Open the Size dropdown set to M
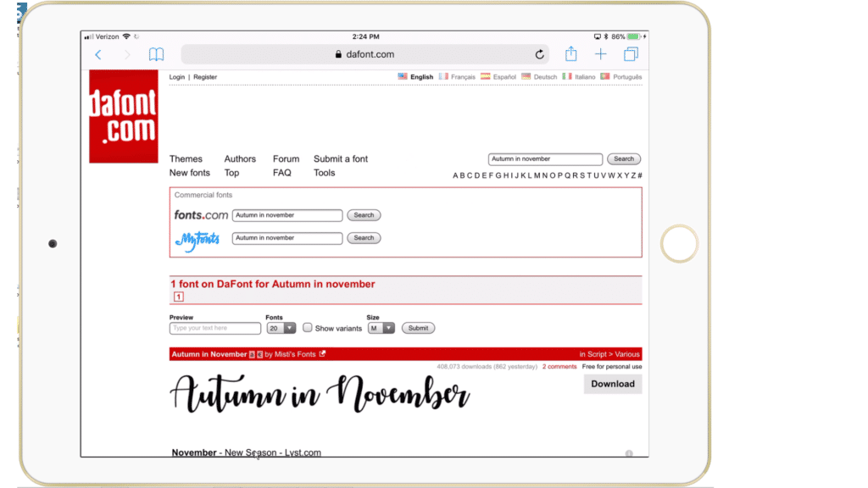This screenshot has width=868, height=488. coord(381,328)
